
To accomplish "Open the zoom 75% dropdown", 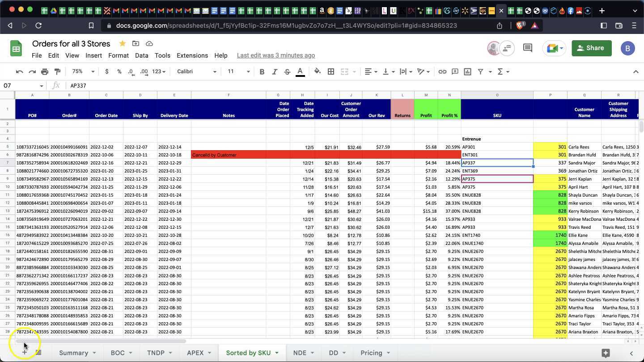I will [x=83, y=72].
